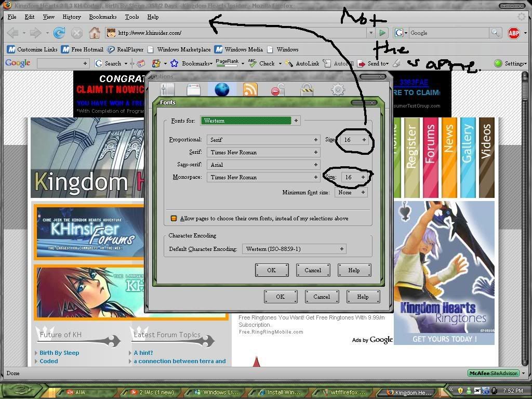Open the Tools menu
Viewport: 532px width, 399px height.
pos(131,17)
